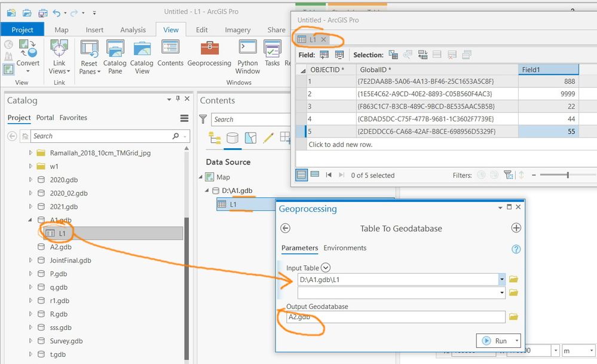Toggle Show selected records view button
The height and width of the screenshot is (364, 597).
(x=315, y=175)
